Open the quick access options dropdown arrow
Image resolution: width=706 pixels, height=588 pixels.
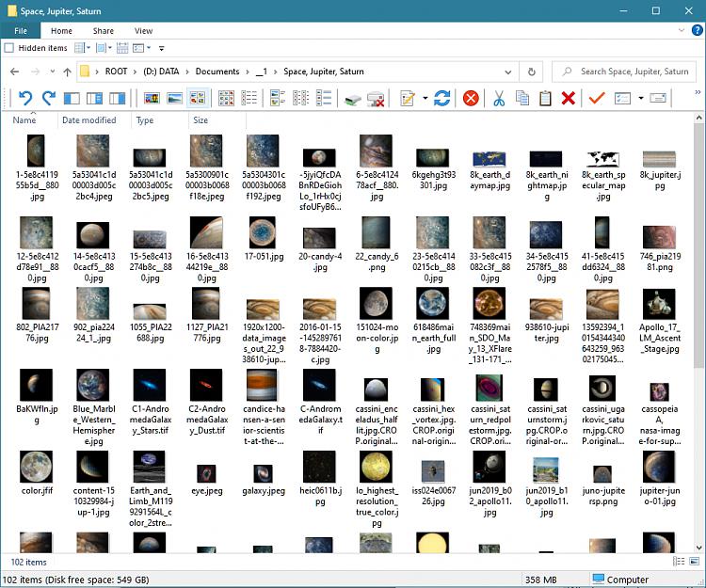(149, 48)
